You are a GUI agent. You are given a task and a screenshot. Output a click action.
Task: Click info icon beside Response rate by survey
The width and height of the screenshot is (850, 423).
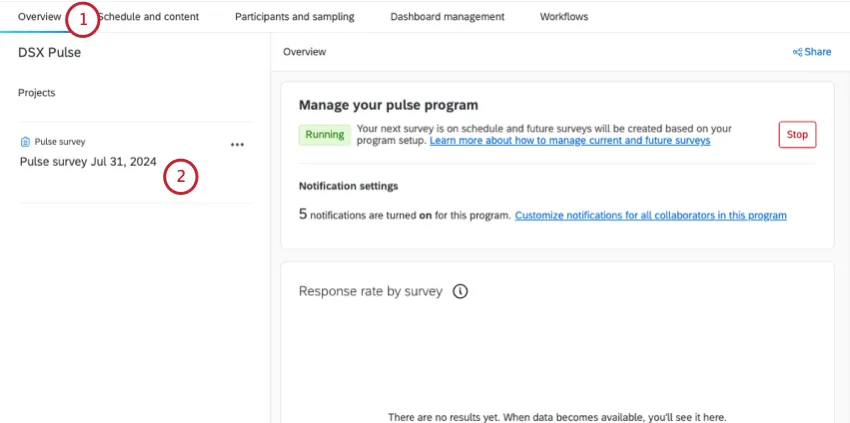[460, 292]
